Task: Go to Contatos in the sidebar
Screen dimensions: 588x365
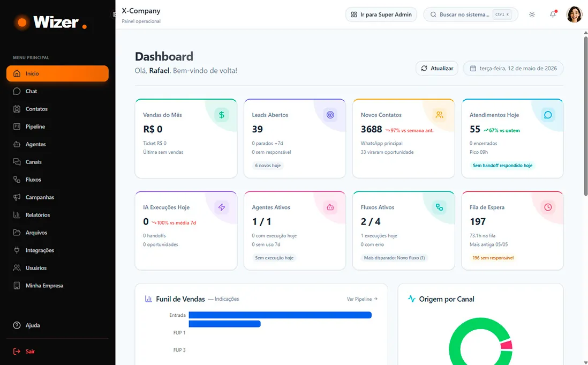Action: pos(57,109)
